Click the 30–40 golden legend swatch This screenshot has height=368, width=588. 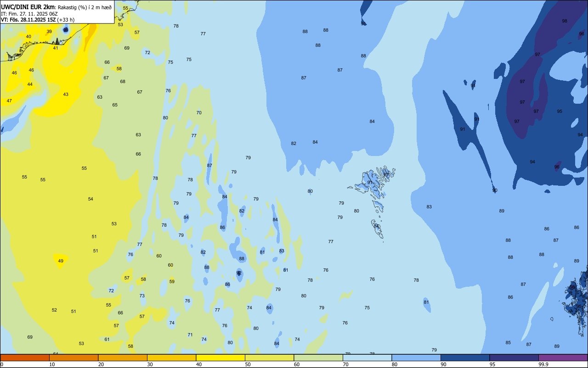point(171,357)
